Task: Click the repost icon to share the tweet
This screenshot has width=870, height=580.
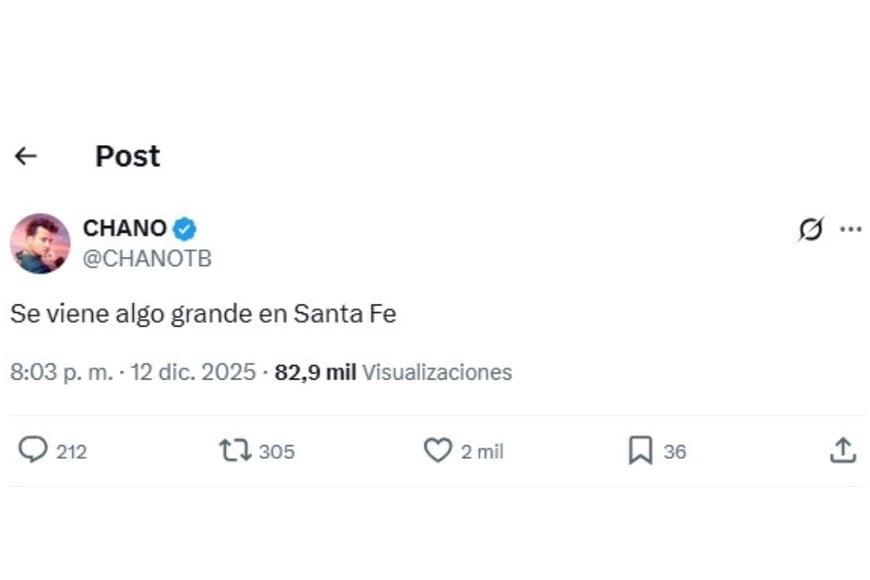Action: click(x=236, y=451)
